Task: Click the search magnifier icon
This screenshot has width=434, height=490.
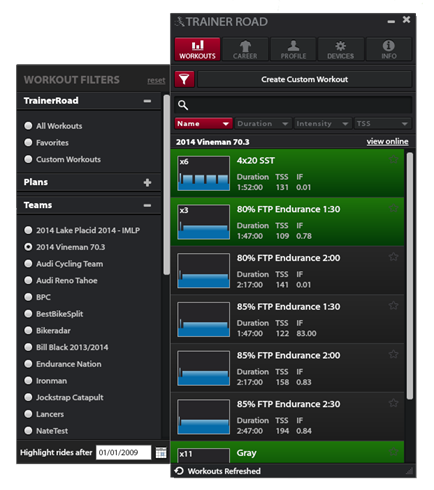Action: 183,105
